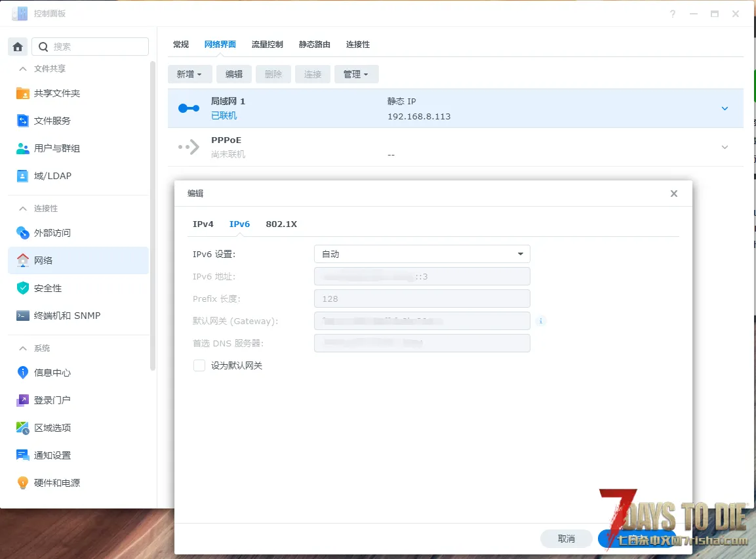Click the sidebar vertical scrollbar
This screenshot has width=756, height=559.
tap(153, 216)
